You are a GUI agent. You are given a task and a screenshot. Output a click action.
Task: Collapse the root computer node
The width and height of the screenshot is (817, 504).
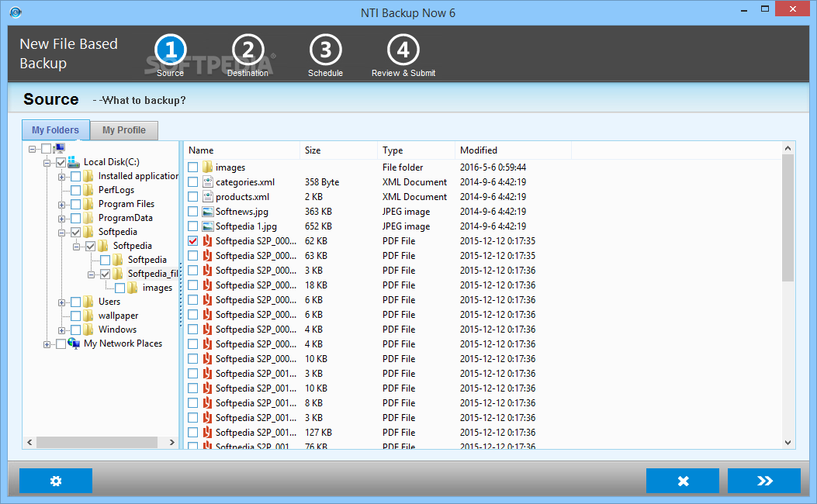33,149
